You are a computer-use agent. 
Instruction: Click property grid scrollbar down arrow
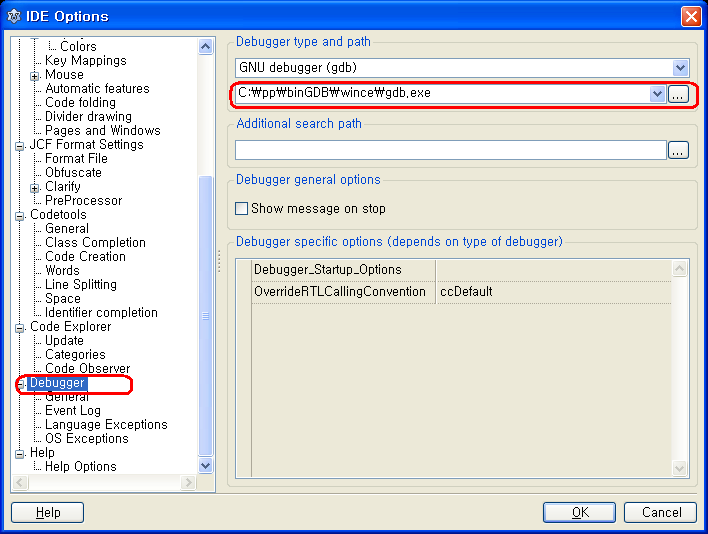(680, 468)
